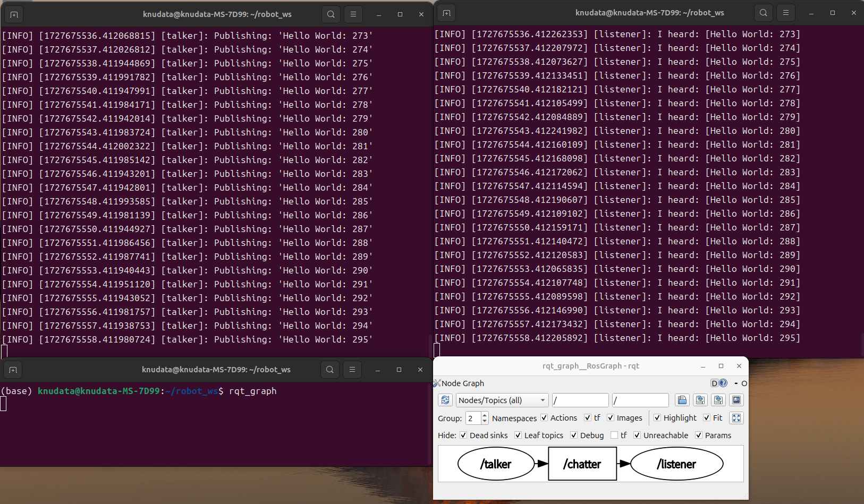Screen dimensions: 864x504
Task: Open new tab in rqt_graph command terminal
Action: pos(13,370)
